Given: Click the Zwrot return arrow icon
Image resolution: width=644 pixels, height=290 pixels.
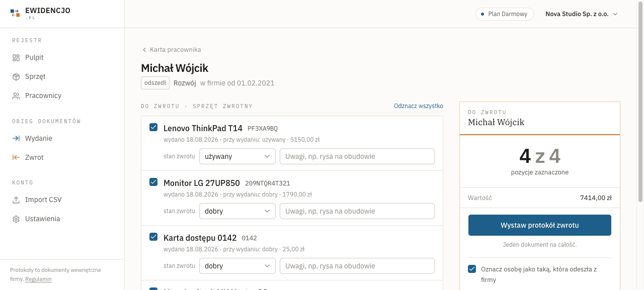Looking at the screenshot, I should click(16, 158).
